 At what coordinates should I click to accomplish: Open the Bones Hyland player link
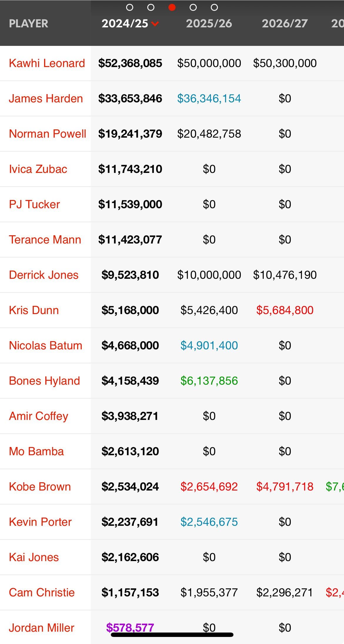click(44, 381)
